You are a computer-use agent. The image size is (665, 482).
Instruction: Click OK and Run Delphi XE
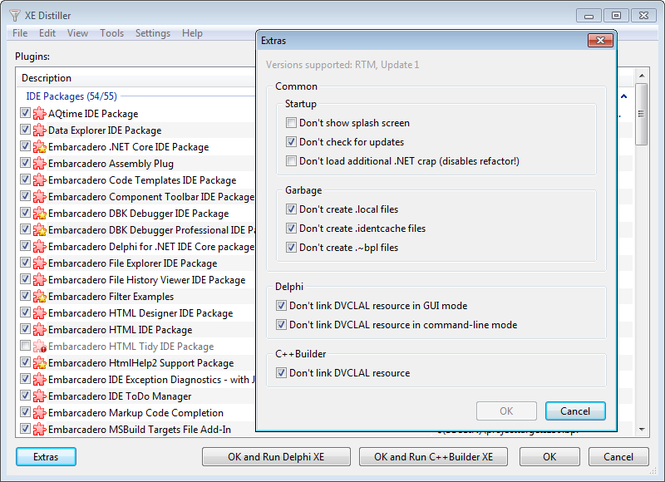[276, 457]
